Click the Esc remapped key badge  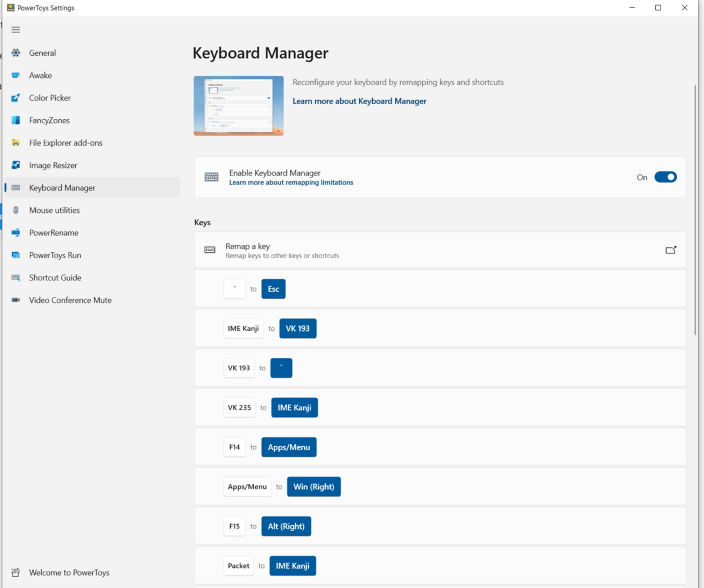(273, 289)
